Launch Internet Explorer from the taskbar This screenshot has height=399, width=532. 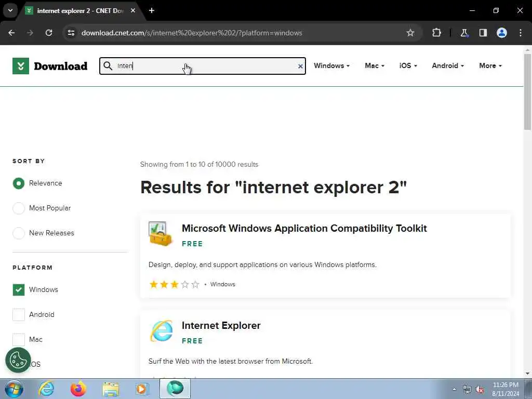(46, 389)
